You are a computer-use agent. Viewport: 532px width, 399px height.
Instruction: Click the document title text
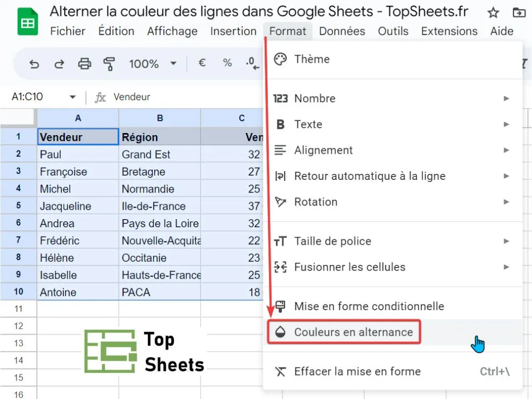point(259,12)
